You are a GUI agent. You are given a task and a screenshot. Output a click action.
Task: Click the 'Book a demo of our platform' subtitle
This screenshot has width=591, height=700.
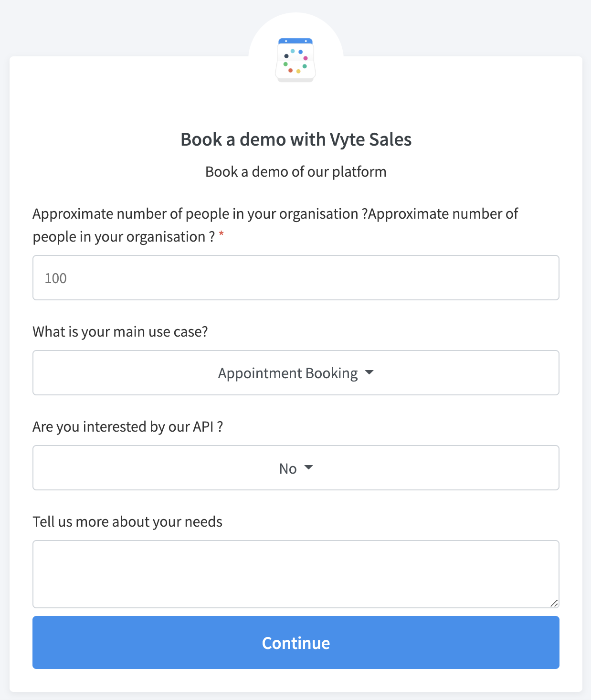point(295,171)
